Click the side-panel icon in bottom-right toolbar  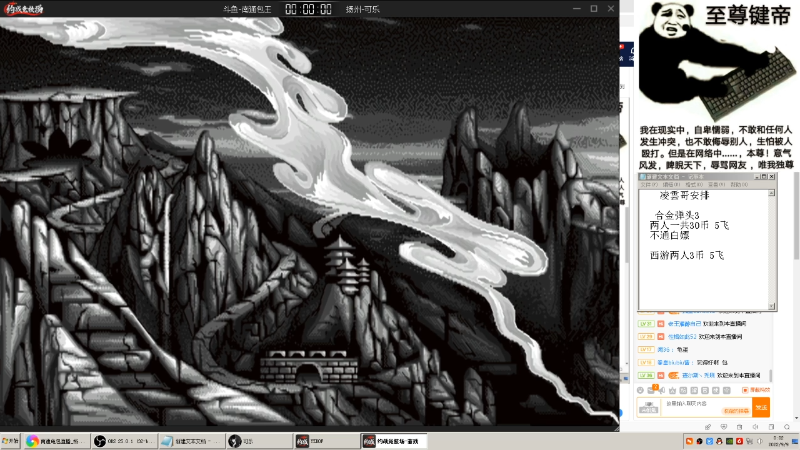[771, 427]
